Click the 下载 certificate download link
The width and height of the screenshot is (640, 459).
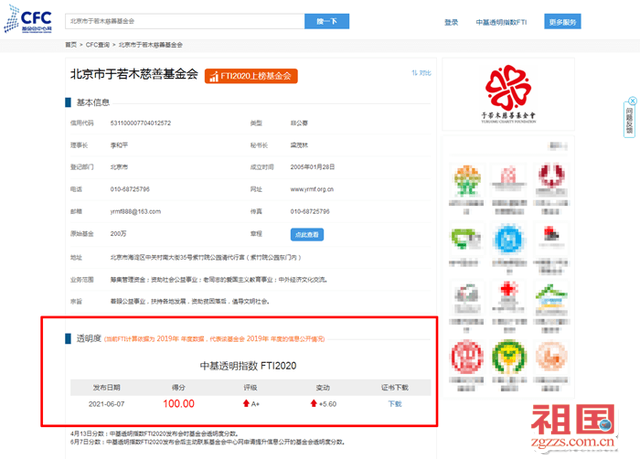[x=395, y=404]
